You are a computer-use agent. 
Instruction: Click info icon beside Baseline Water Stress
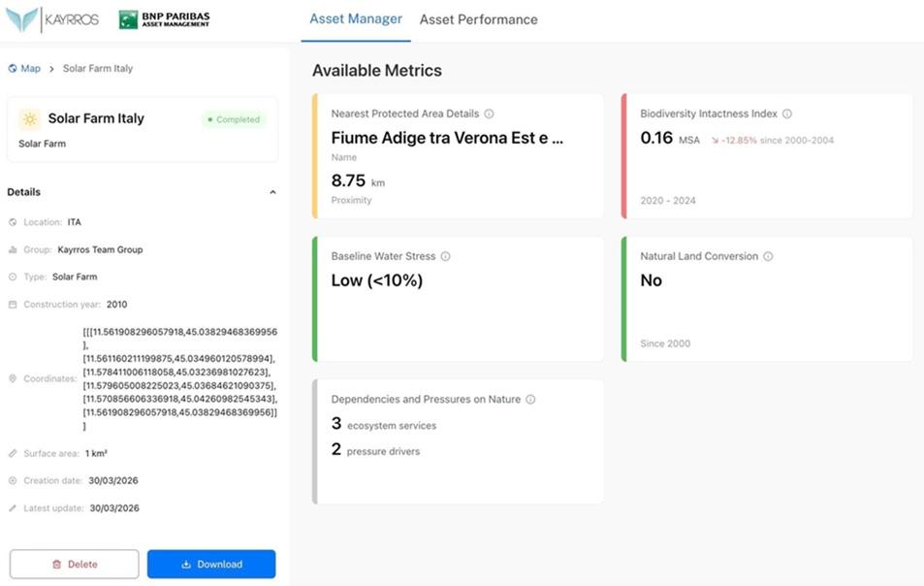446,257
